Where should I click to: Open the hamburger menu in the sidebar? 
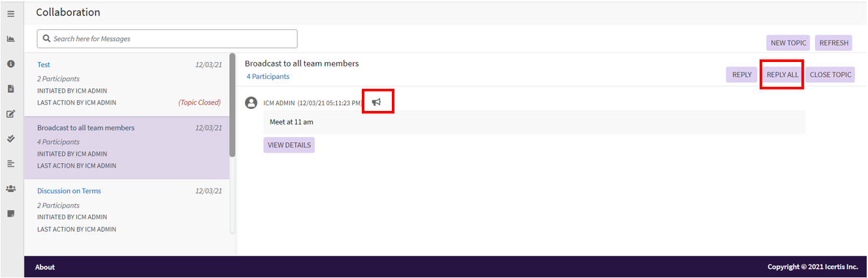10,14
